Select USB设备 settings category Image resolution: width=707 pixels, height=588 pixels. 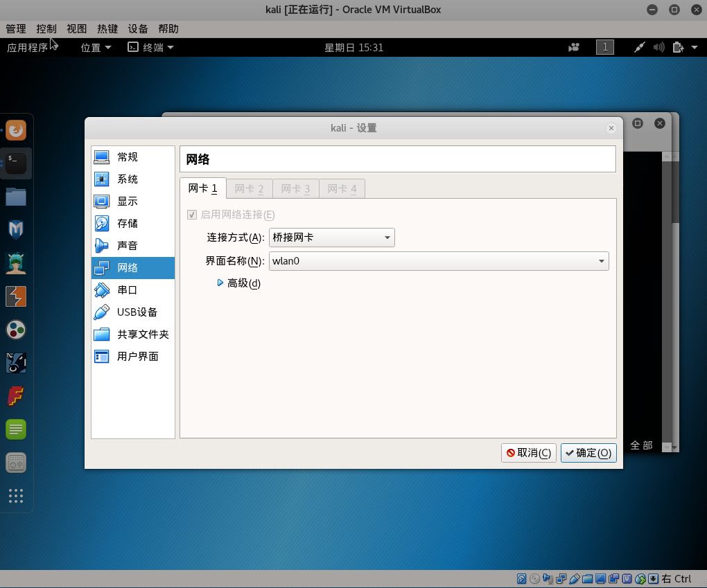click(133, 312)
